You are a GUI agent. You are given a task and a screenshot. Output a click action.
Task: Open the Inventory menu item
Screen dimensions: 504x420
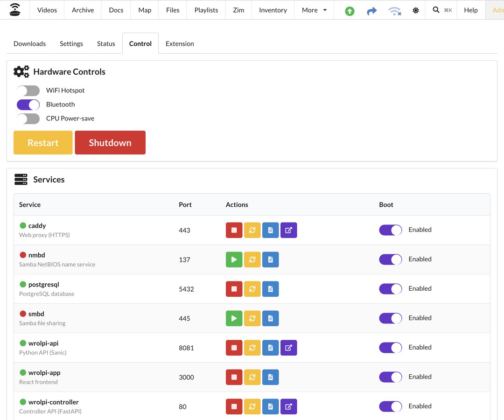(x=273, y=10)
